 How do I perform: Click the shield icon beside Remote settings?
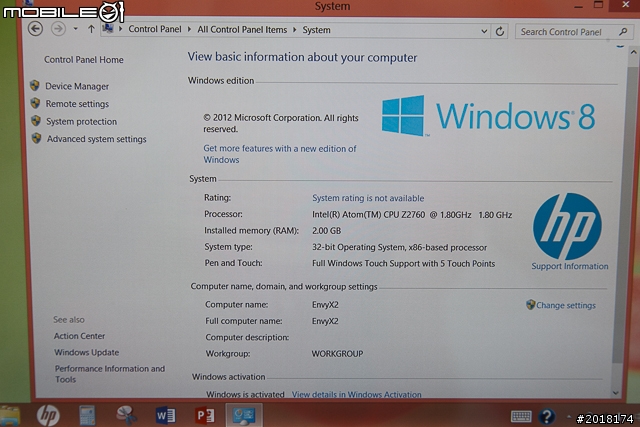pos(36,103)
